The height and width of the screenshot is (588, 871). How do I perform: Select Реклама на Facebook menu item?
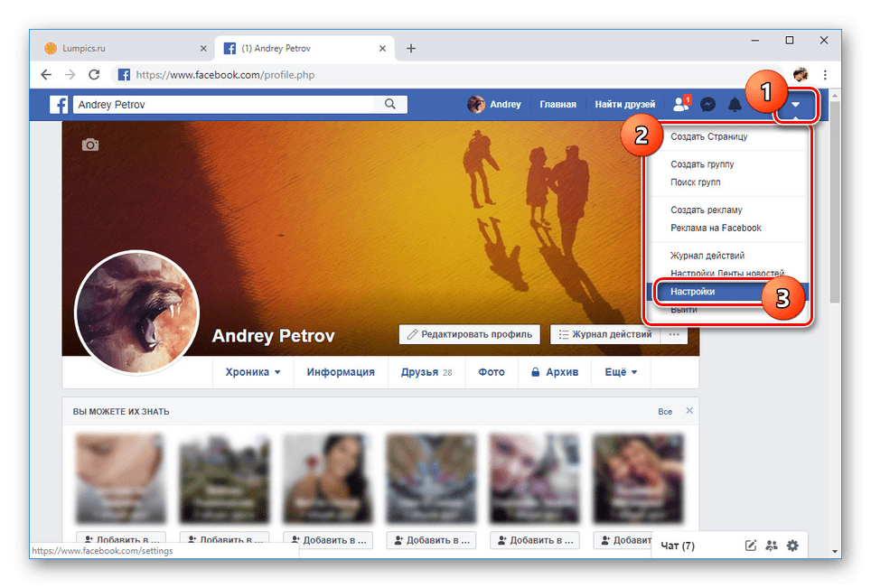tap(716, 228)
